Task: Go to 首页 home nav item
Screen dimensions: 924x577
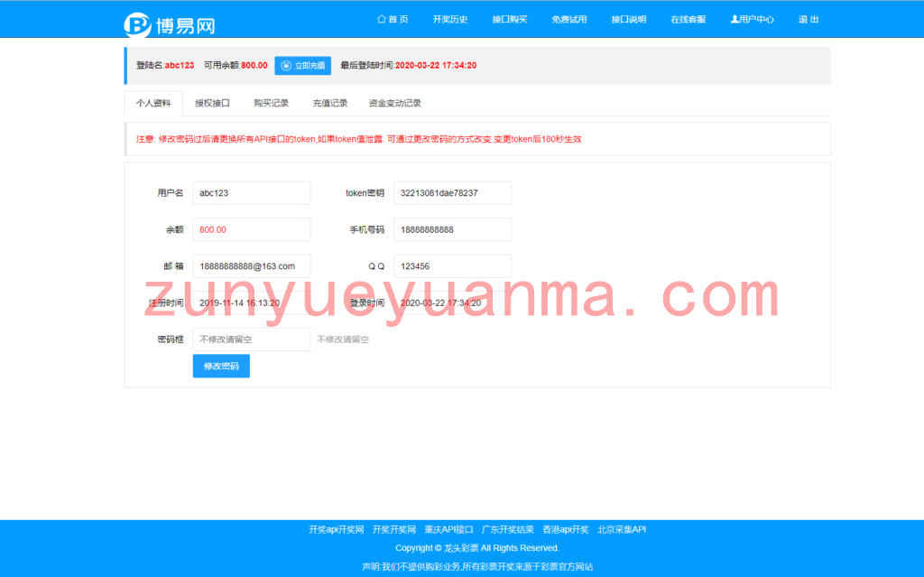Action: [x=393, y=20]
